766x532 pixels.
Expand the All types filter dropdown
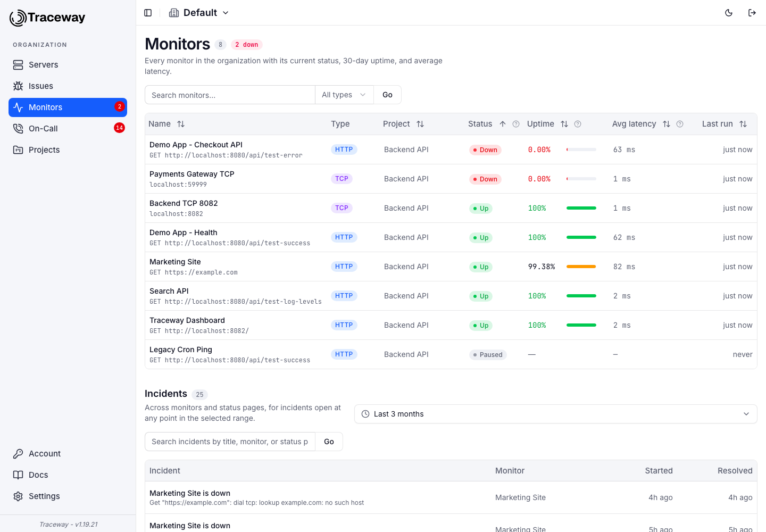(x=344, y=95)
